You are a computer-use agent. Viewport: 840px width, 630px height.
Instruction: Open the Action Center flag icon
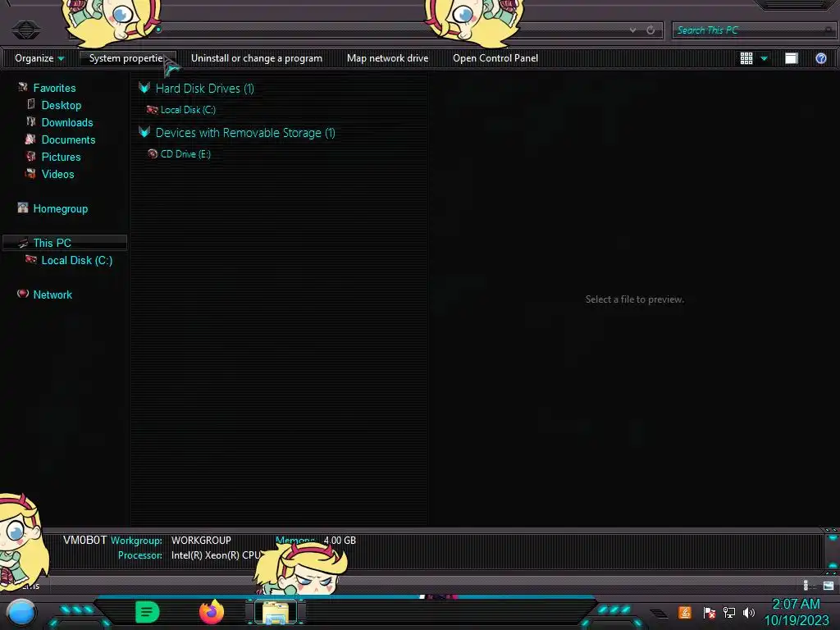[x=709, y=612]
